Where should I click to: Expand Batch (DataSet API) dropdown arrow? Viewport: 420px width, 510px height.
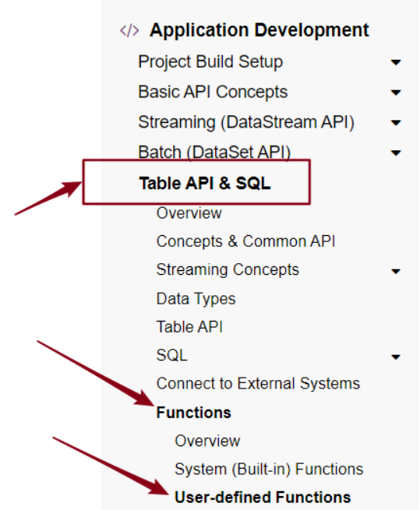[x=396, y=153]
